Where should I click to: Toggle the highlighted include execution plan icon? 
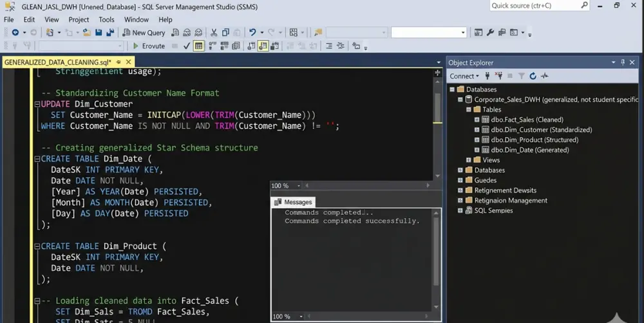[x=263, y=46]
